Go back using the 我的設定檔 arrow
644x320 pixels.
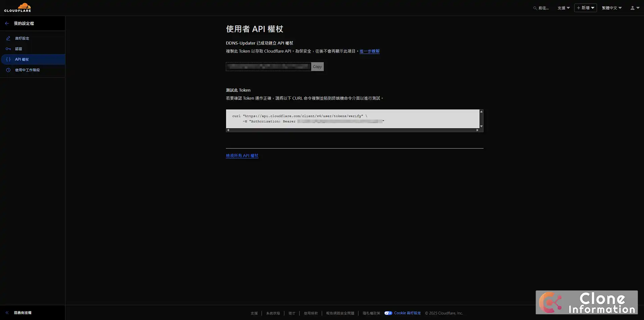tap(7, 24)
